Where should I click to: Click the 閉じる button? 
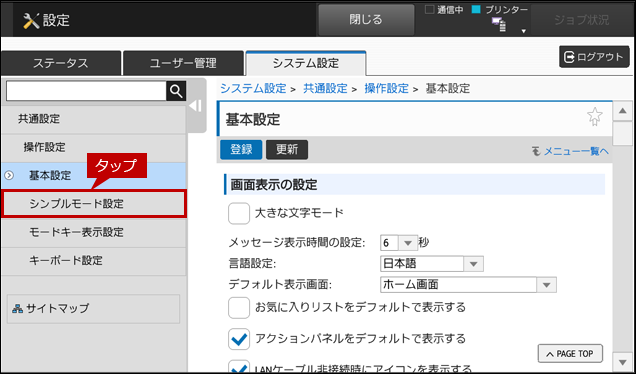(366, 20)
